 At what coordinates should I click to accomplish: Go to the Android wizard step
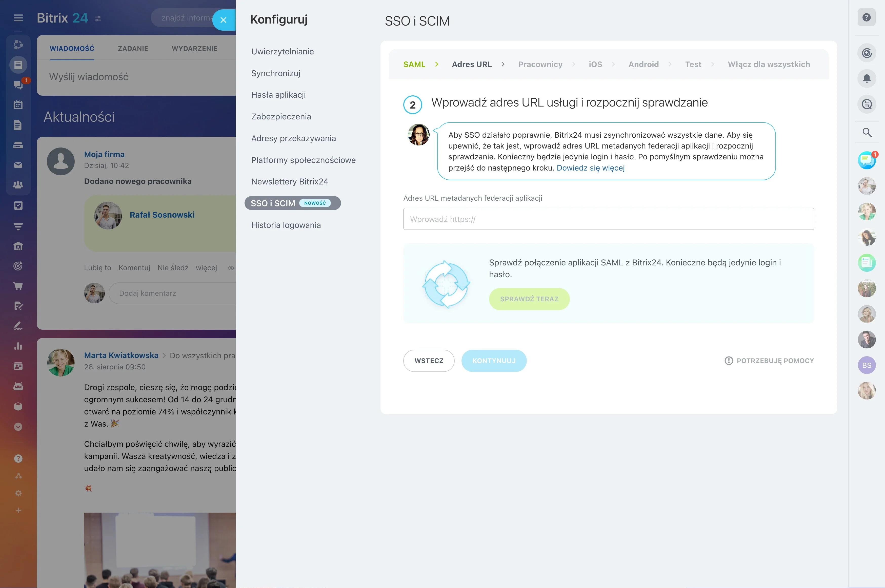(643, 65)
